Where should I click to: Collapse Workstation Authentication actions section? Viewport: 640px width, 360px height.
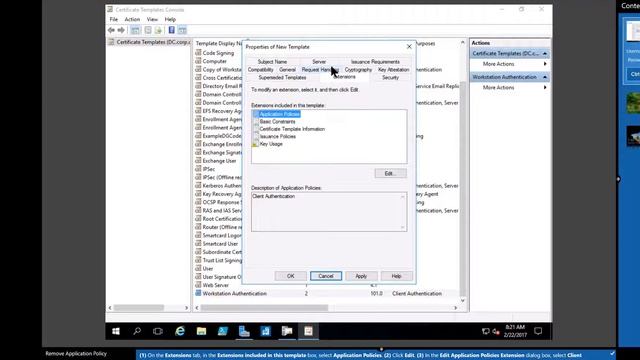tap(544, 77)
